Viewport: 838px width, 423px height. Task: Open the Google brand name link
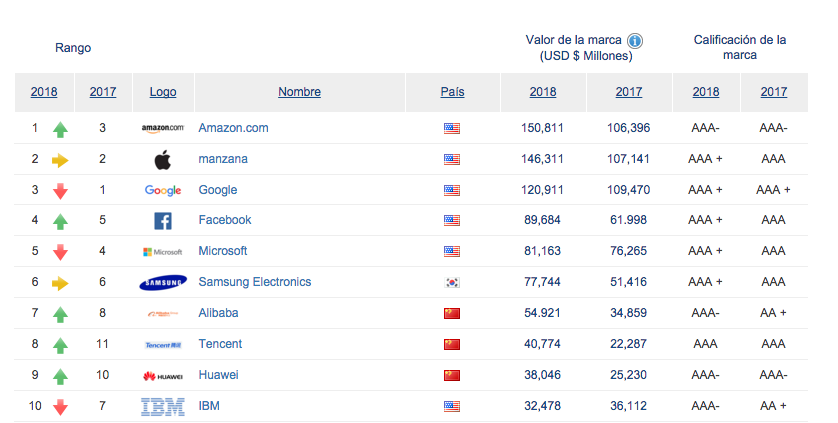[x=218, y=190]
